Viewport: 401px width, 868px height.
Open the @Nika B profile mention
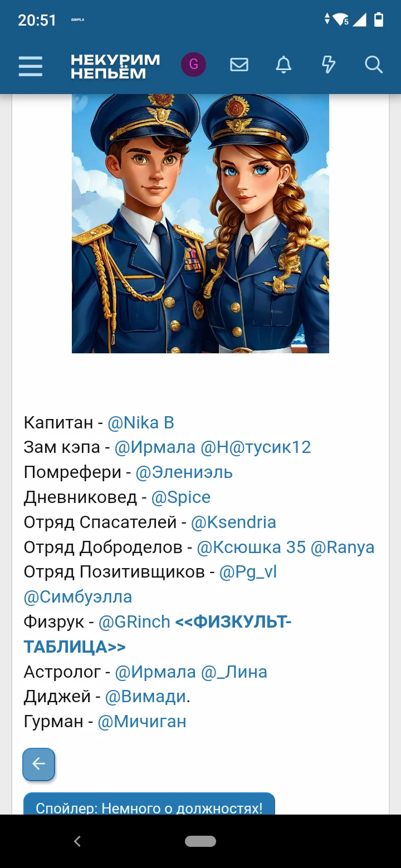click(141, 423)
